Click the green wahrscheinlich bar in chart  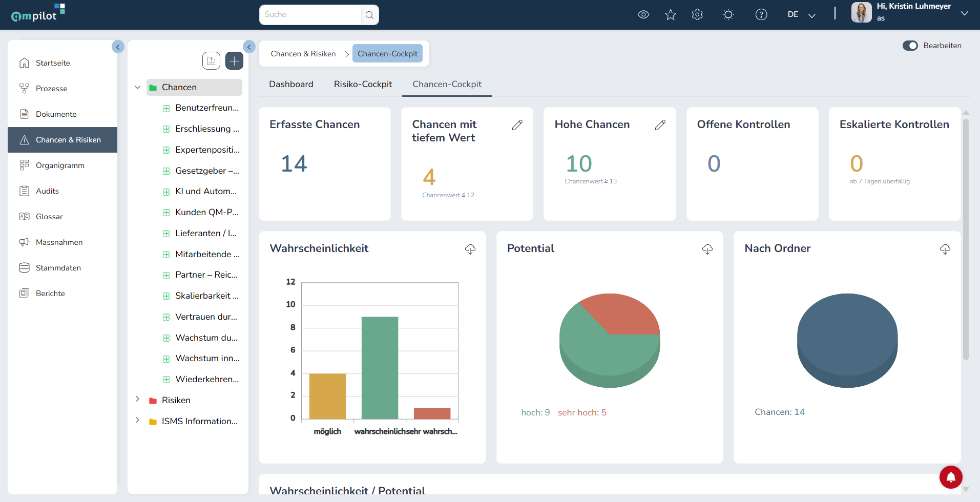point(380,368)
